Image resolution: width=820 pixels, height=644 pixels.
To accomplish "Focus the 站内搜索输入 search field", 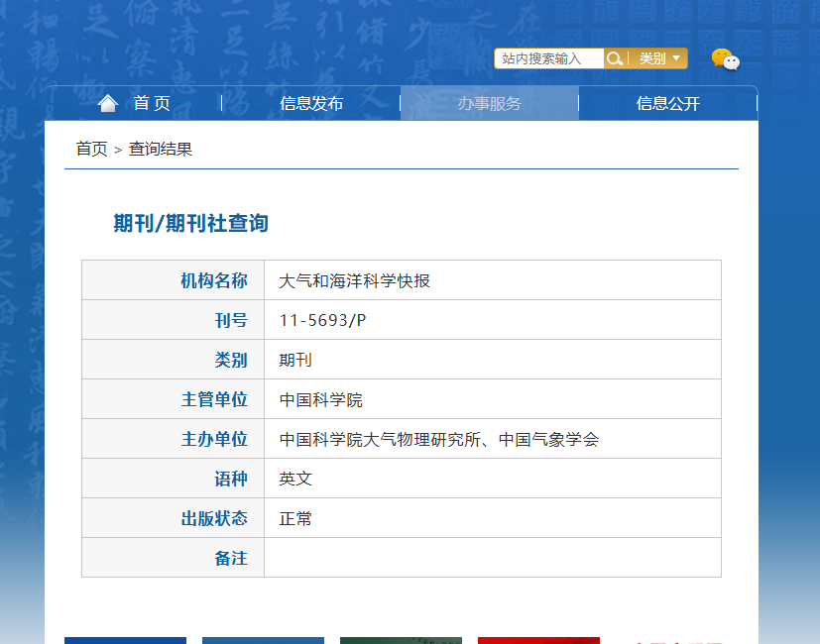I will (x=549, y=58).
